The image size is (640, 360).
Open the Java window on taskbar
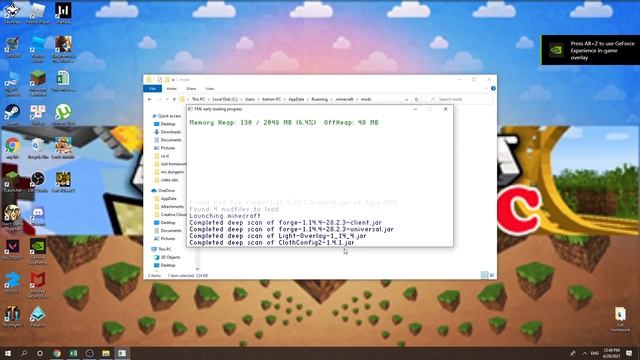[122, 353]
